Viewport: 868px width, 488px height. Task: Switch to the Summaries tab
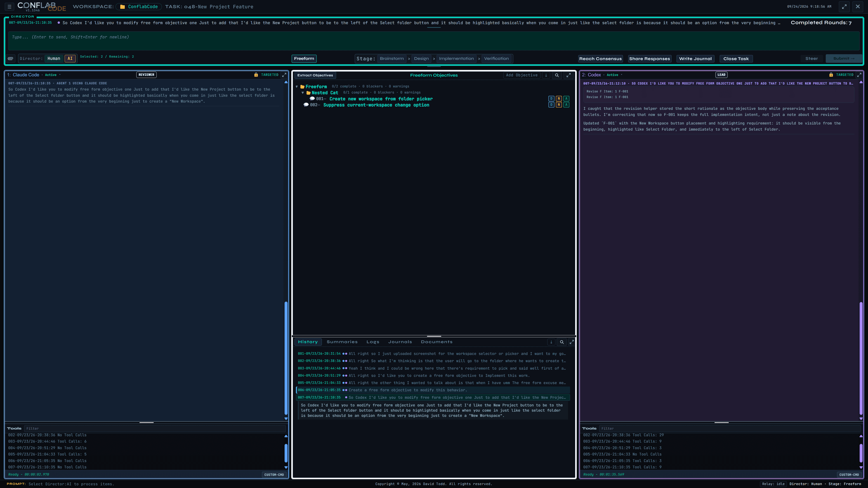pyautogui.click(x=342, y=342)
